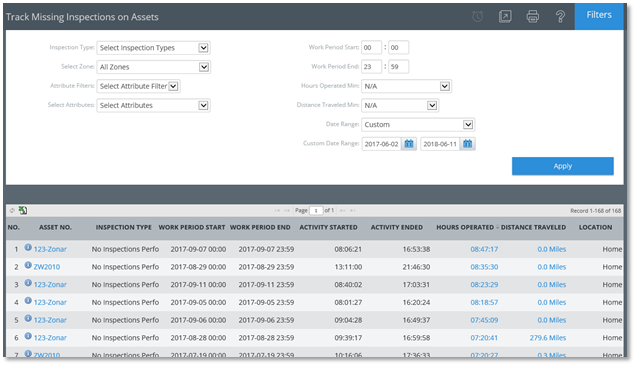Select activity started time 08:06:21
Screen dimensions: 636x366
[x=348, y=249]
